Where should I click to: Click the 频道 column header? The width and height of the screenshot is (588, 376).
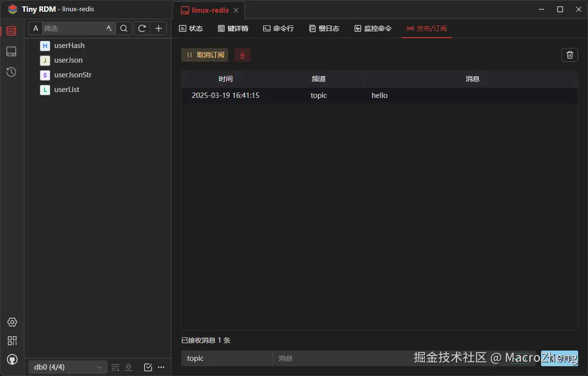[x=319, y=79]
